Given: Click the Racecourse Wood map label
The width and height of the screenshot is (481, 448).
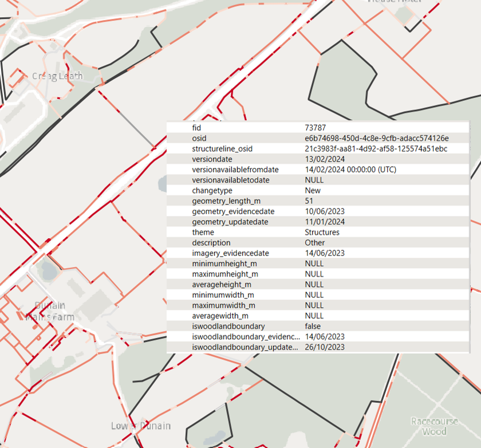Looking at the screenshot, I should tap(434, 426).
